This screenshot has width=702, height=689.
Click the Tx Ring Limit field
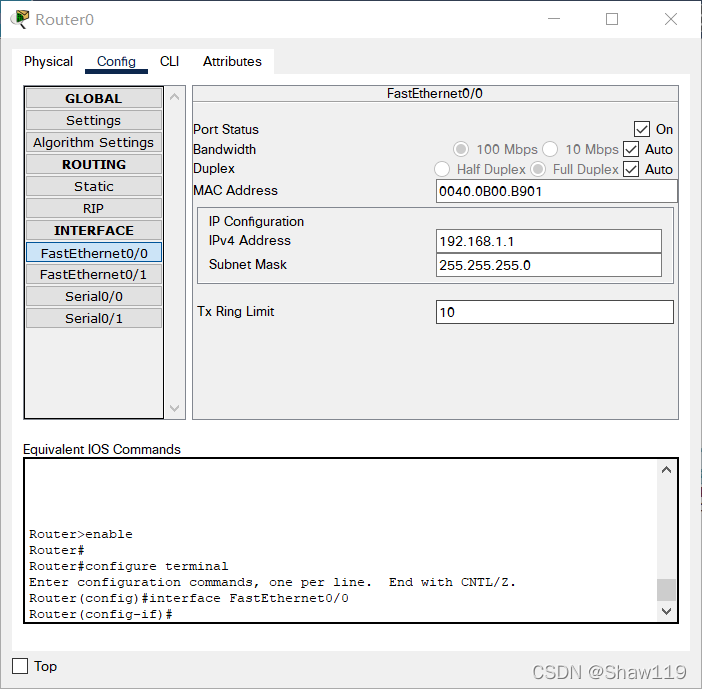point(554,312)
